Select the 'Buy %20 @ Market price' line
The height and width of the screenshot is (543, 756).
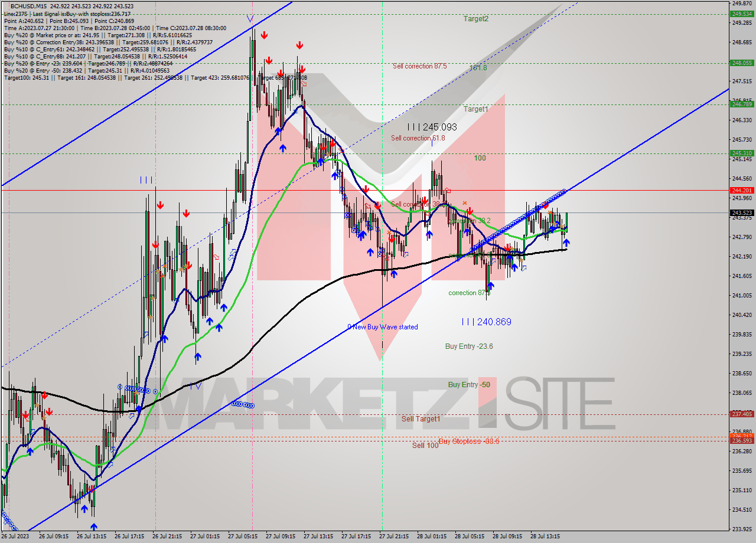(97, 35)
